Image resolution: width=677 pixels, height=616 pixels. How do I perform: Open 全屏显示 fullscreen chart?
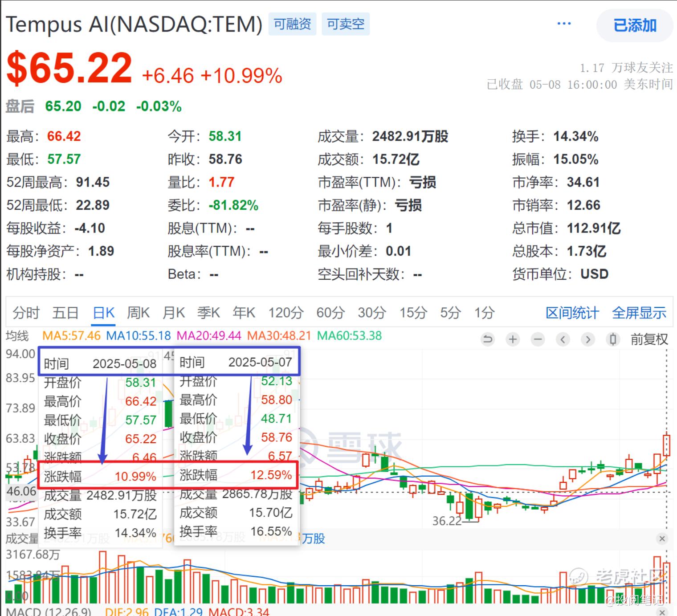[x=639, y=313]
